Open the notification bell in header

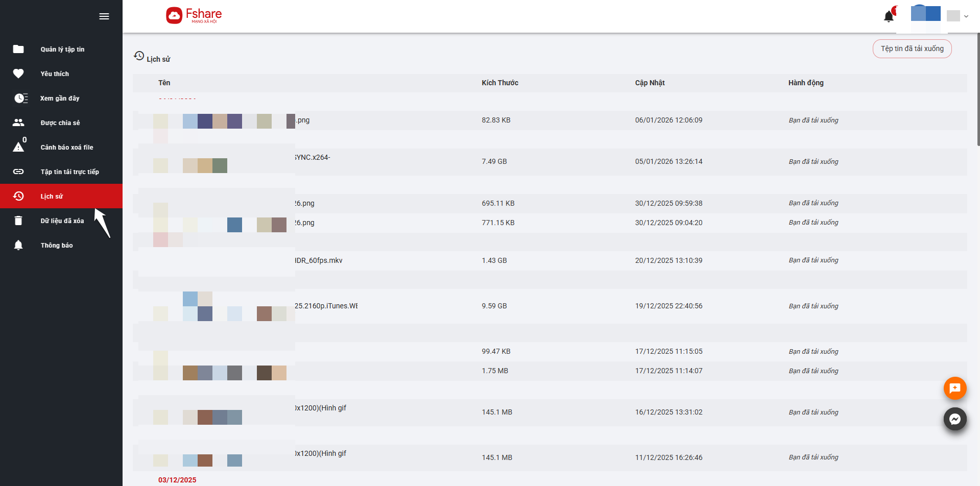(x=889, y=16)
